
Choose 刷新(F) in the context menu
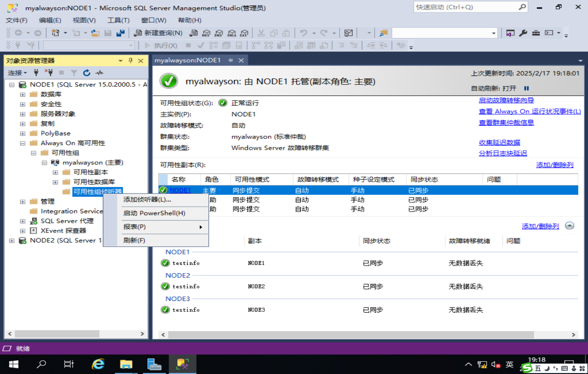coord(156,240)
